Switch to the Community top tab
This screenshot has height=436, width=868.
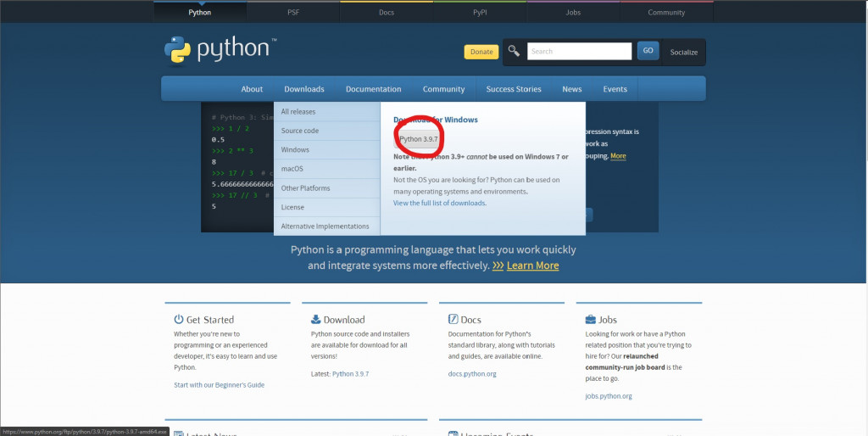coord(666,12)
